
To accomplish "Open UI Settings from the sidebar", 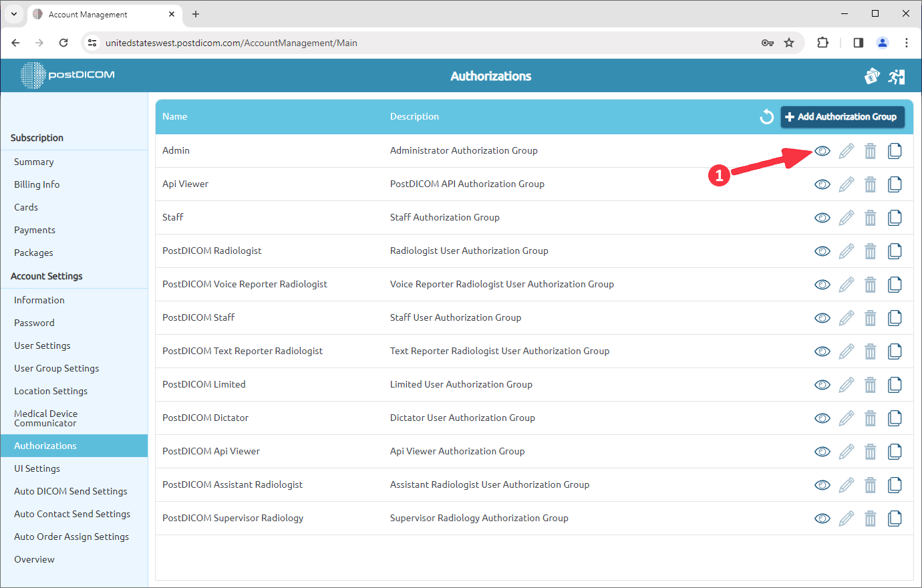I will coord(37,468).
